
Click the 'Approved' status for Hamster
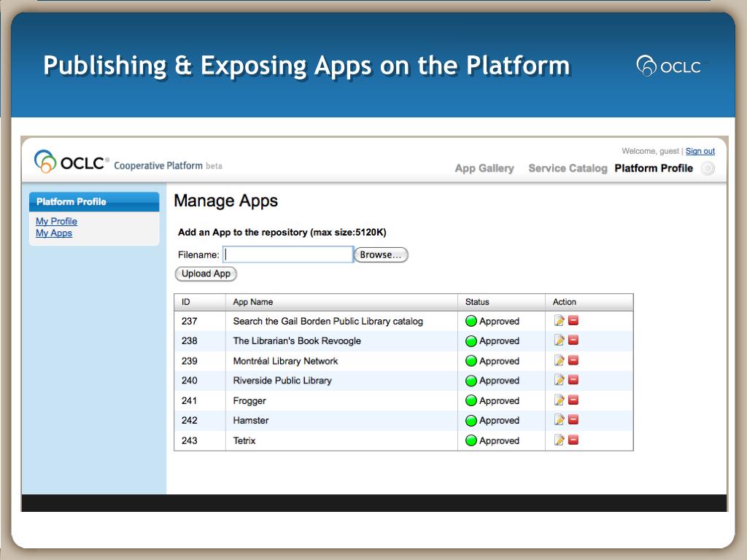pos(499,421)
